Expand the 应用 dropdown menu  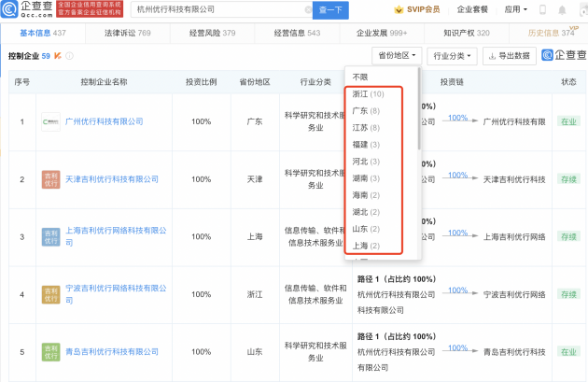click(x=515, y=9)
